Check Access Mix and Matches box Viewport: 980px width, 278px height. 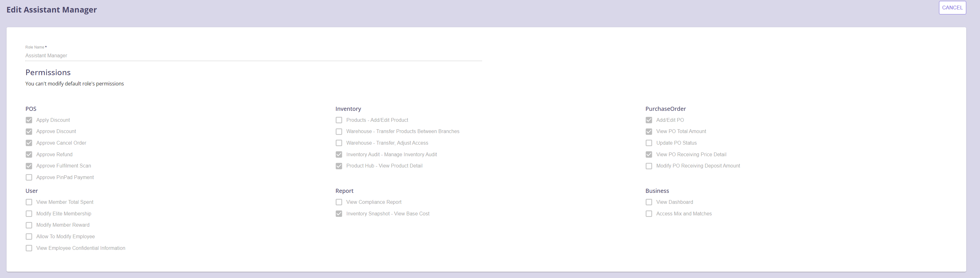pyautogui.click(x=649, y=214)
